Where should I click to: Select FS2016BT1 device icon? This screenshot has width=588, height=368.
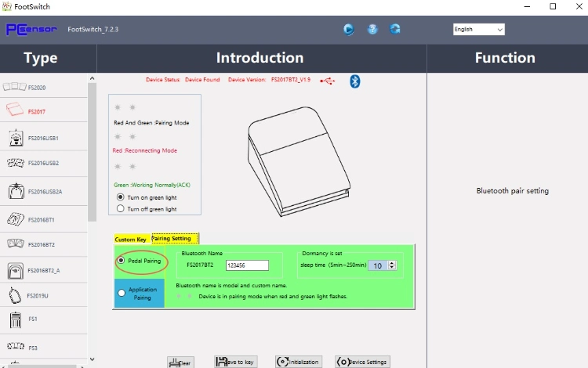point(16,219)
